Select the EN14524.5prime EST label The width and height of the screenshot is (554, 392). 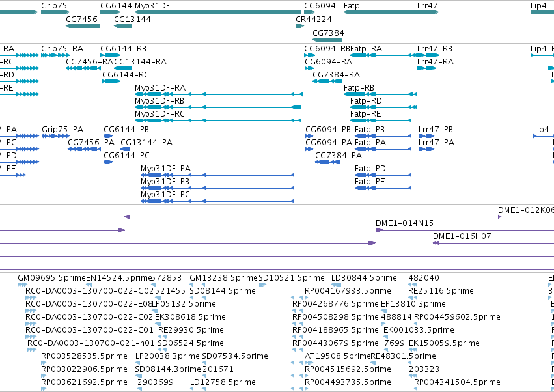point(118,278)
